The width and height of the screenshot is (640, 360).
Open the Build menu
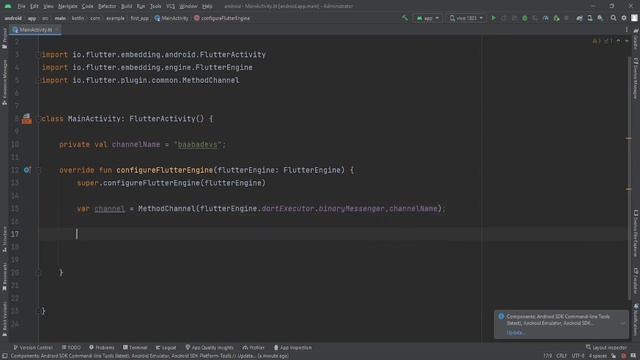click(127, 6)
